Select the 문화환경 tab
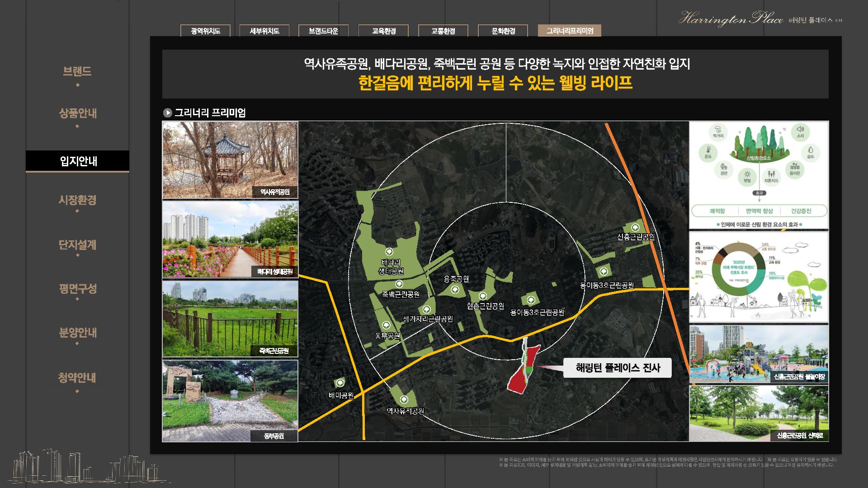Screen dimensions: 868x488 coord(503,31)
